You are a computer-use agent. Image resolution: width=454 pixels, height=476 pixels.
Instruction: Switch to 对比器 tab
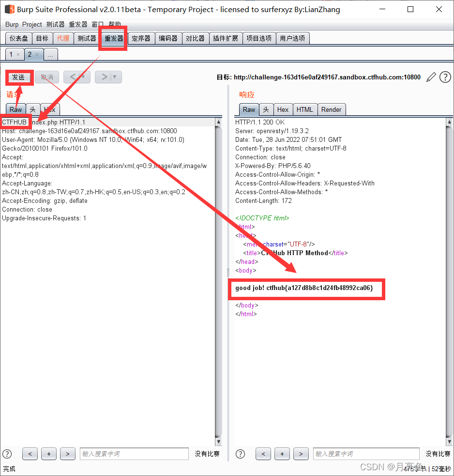coord(196,38)
